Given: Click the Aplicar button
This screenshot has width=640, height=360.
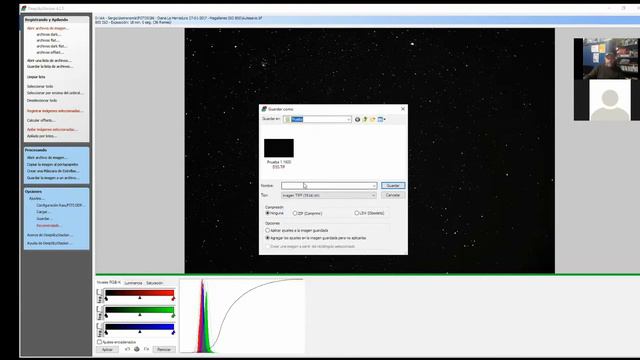Looking at the screenshot, I should (x=107, y=349).
